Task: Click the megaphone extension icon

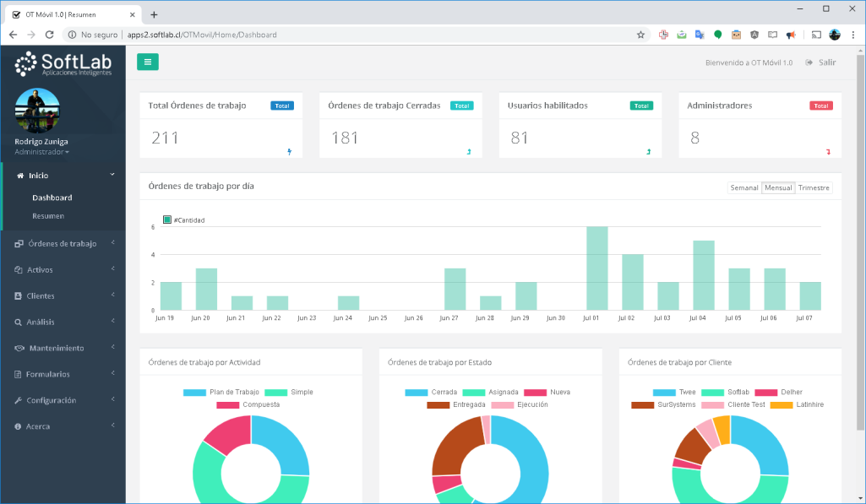Action: click(x=791, y=35)
